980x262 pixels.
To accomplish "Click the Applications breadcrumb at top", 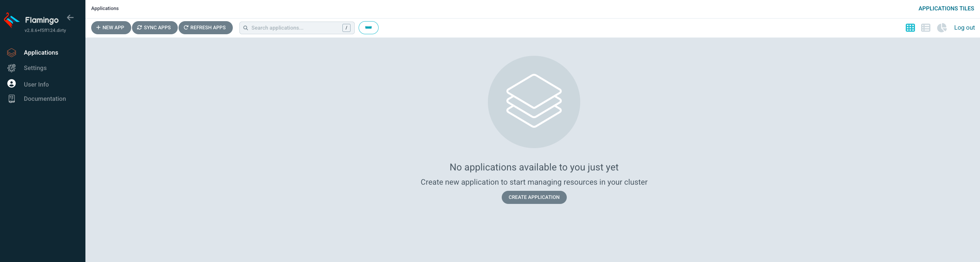I will pos(105,8).
